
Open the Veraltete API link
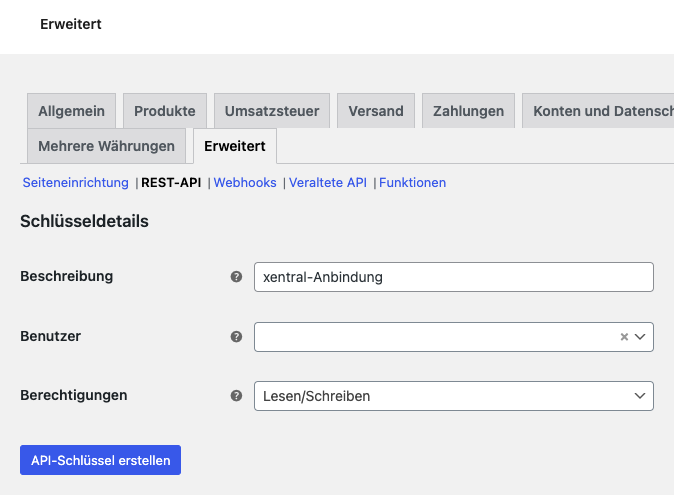pos(328,183)
